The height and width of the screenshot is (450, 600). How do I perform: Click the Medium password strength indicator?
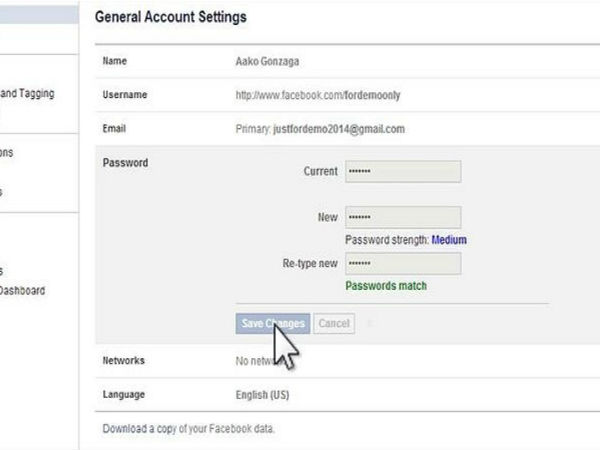tap(449, 240)
